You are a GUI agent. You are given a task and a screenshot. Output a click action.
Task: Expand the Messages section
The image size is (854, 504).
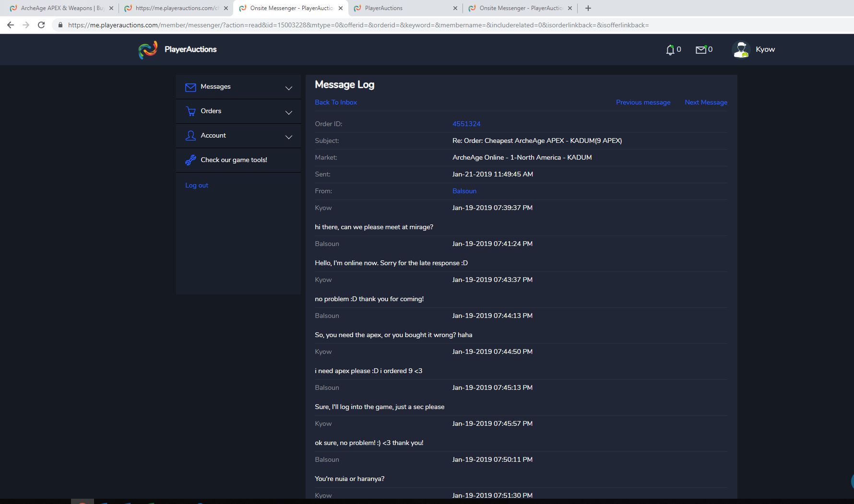288,88
